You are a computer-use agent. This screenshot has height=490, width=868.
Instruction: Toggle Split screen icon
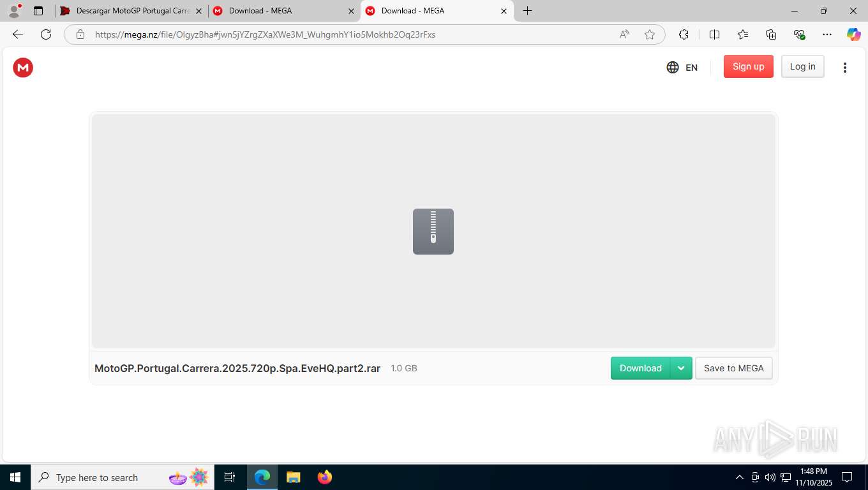tap(714, 34)
